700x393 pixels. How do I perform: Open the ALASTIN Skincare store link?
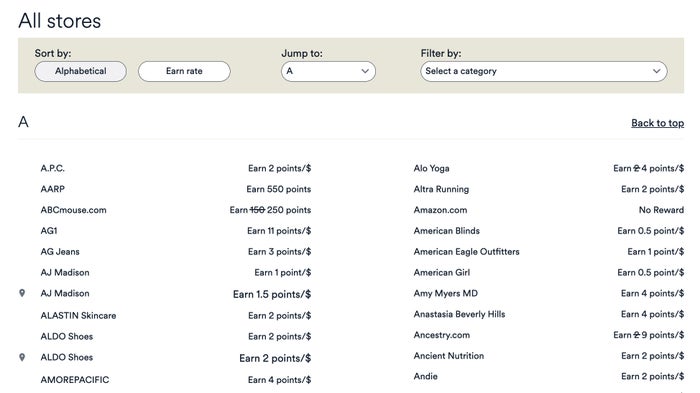[78, 316]
